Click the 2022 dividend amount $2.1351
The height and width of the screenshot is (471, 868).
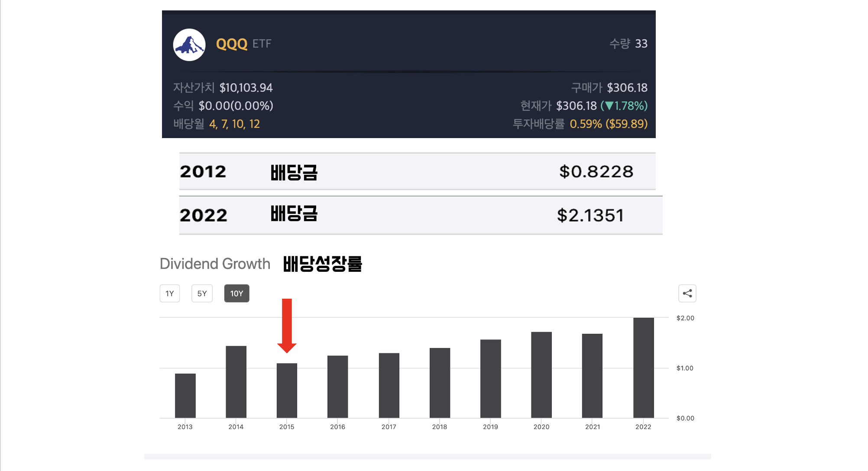point(590,215)
